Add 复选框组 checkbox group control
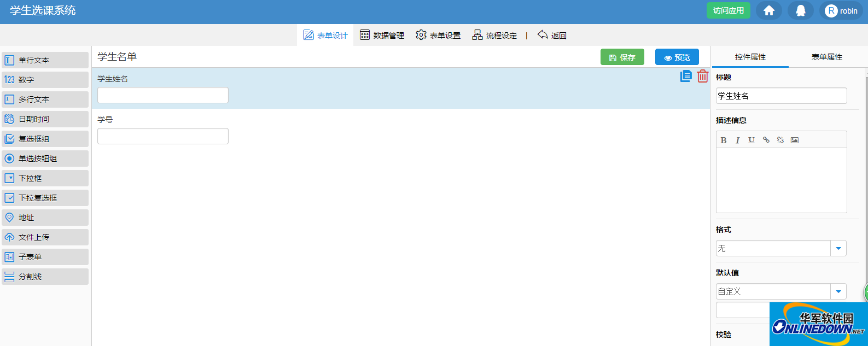The width and height of the screenshot is (868, 346). click(45, 139)
